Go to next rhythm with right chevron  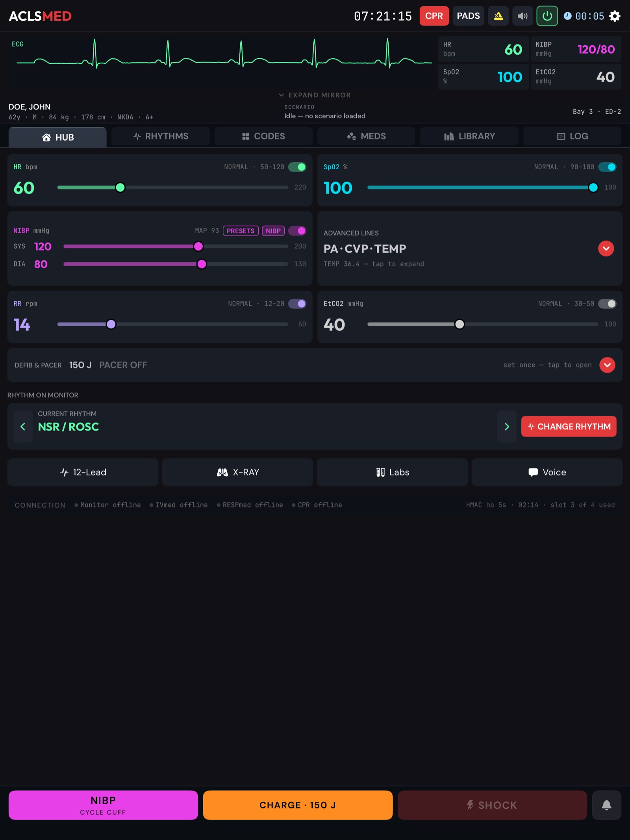point(507,426)
